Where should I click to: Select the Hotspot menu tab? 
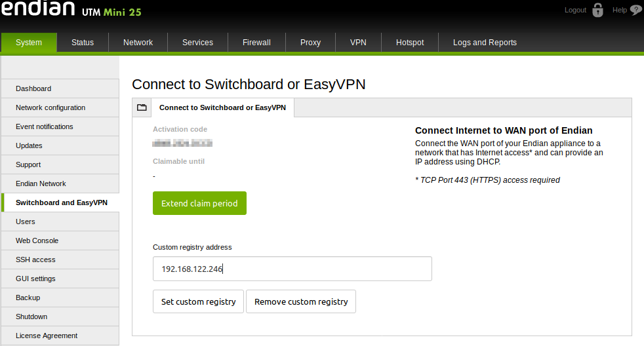click(x=410, y=43)
